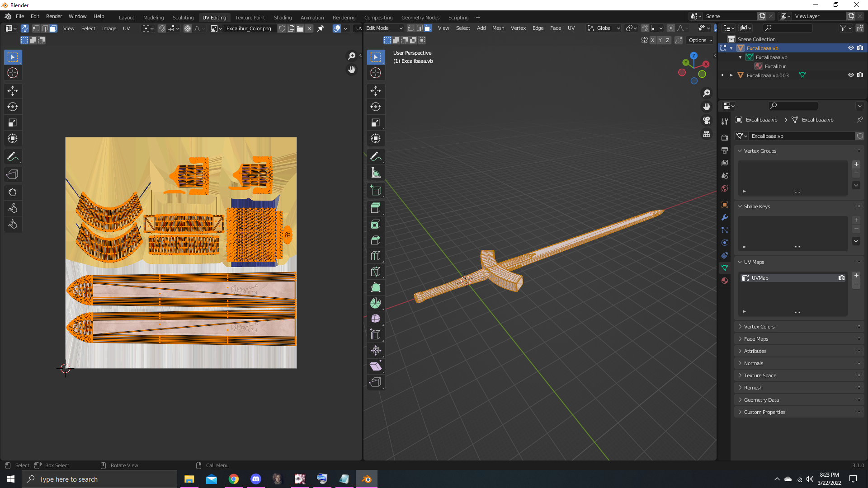Choose the Measure tool in 3D viewport

(x=376, y=173)
